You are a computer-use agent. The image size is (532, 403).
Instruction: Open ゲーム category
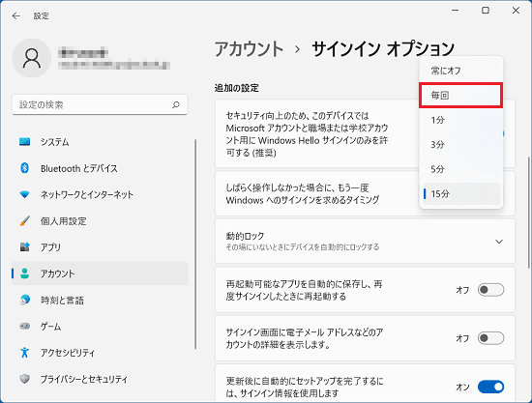point(100,327)
